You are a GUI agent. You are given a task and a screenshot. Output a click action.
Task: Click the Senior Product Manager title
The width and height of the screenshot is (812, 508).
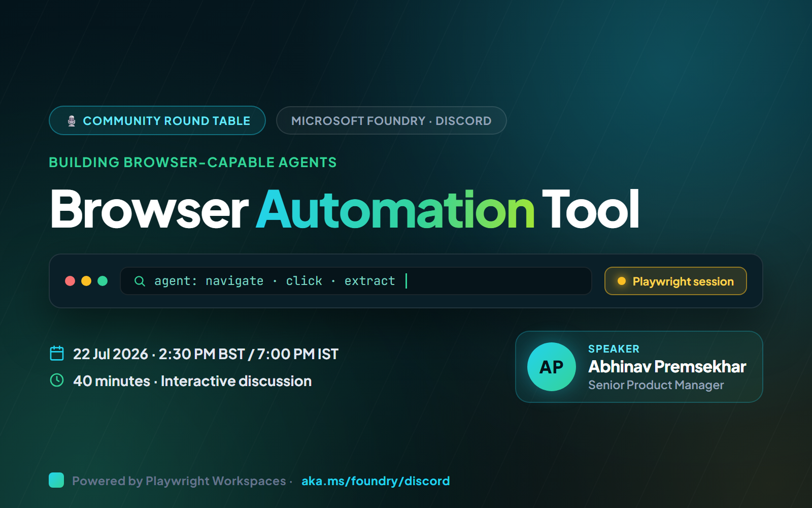[x=656, y=385]
